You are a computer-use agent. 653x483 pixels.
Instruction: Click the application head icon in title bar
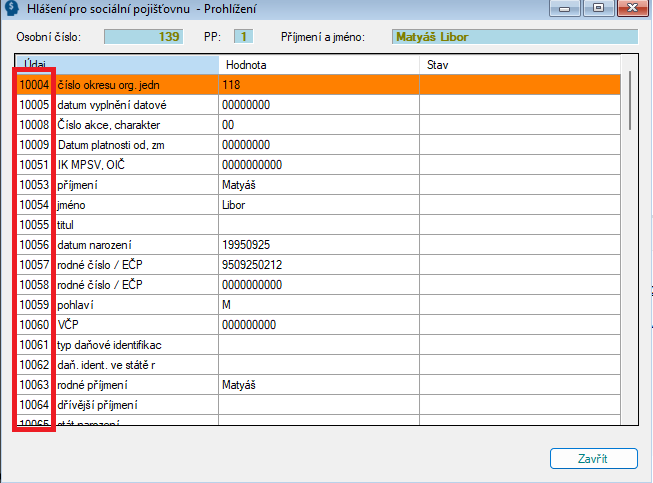pyautogui.click(x=11, y=7)
